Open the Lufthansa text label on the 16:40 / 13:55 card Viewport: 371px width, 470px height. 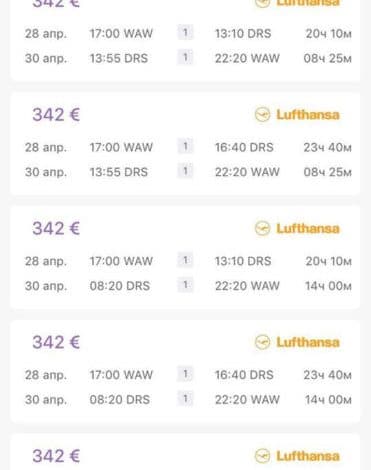tap(308, 115)
